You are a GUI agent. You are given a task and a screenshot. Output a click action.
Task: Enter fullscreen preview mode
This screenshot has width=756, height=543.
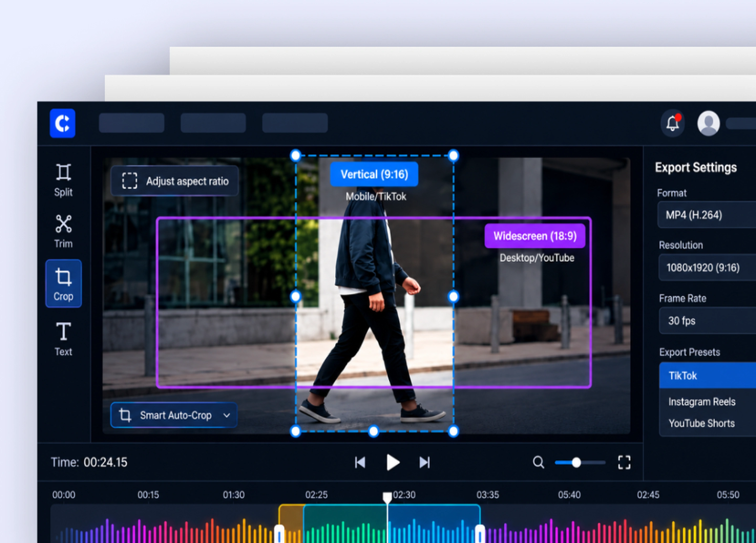coord(624,462)
